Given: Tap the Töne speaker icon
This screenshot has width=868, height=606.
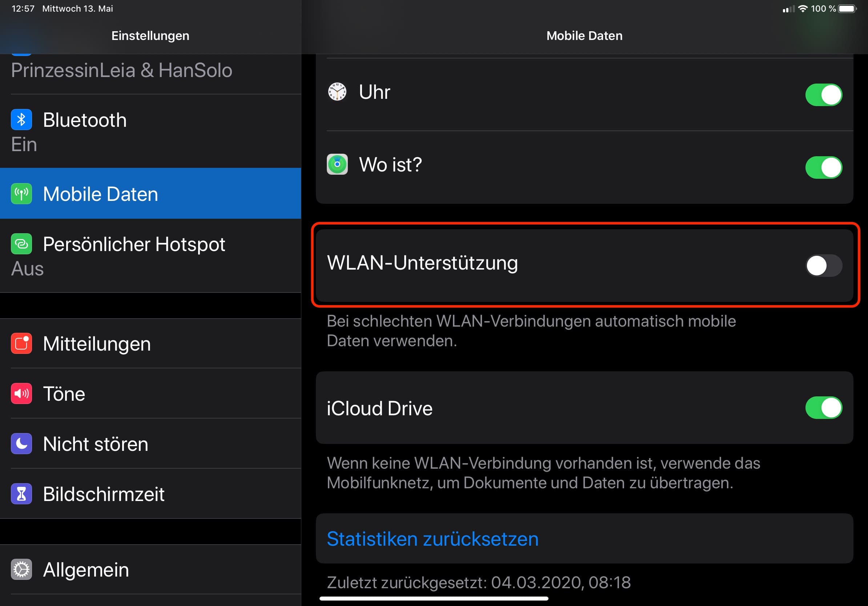Looking at the screenshot, I should (21, 394).
